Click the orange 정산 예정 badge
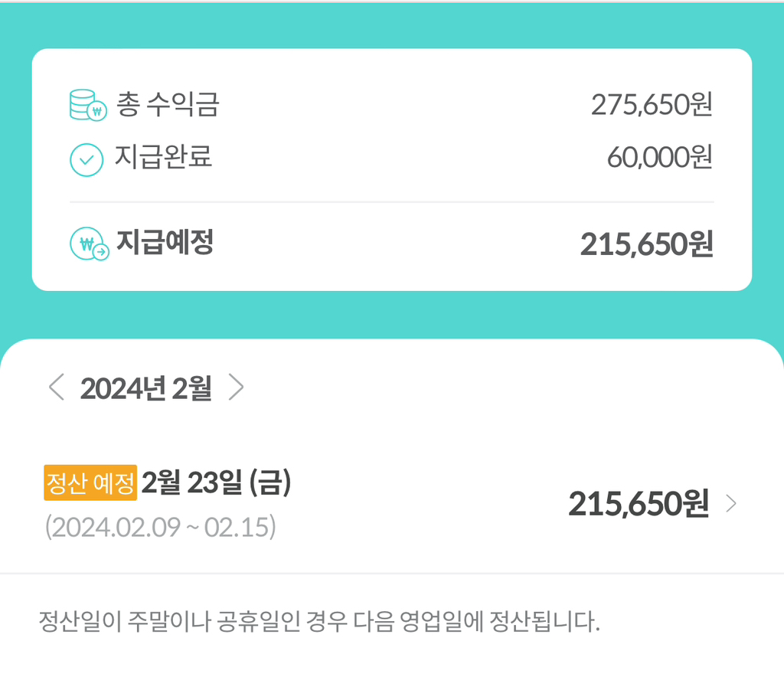 point(90,483)
